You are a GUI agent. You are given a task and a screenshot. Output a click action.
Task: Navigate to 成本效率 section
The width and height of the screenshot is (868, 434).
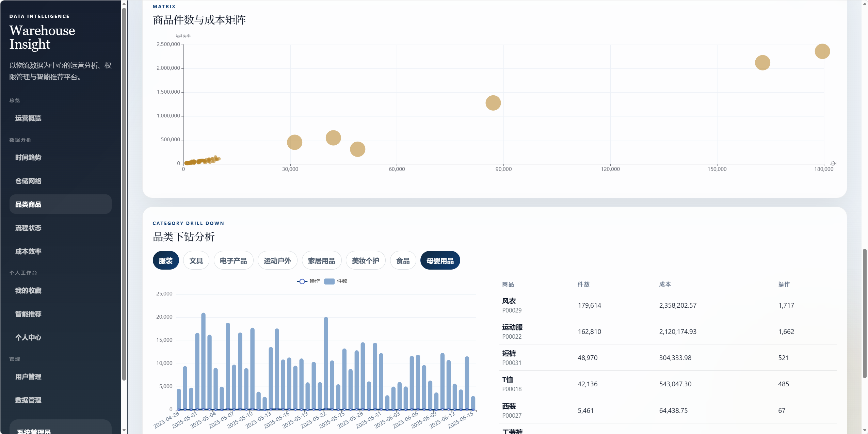click(28, 252)
